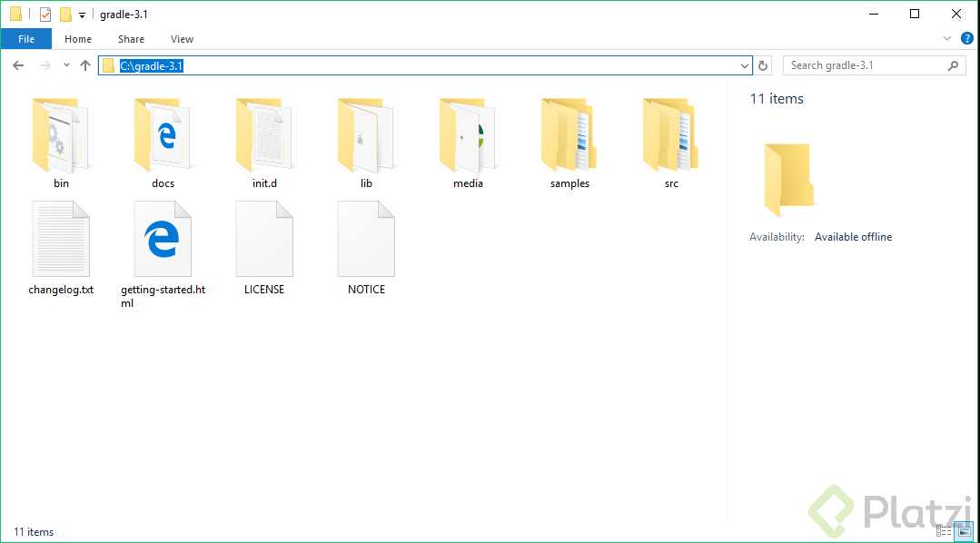Expand address bar history dropdown
The image size is (980, 543).
coord(745,65)
